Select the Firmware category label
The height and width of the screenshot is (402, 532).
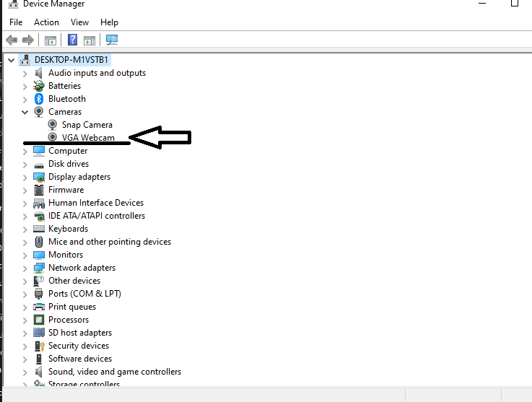[66, 190]
